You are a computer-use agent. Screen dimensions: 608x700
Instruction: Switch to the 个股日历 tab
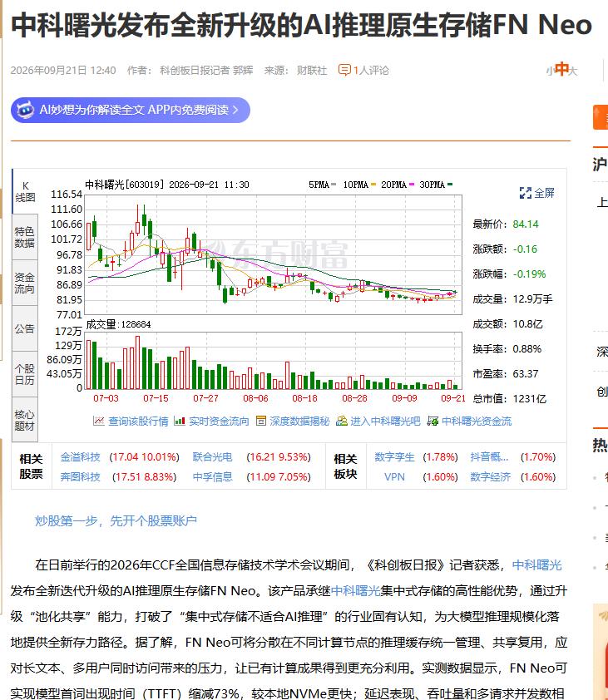tap(25, 374)
